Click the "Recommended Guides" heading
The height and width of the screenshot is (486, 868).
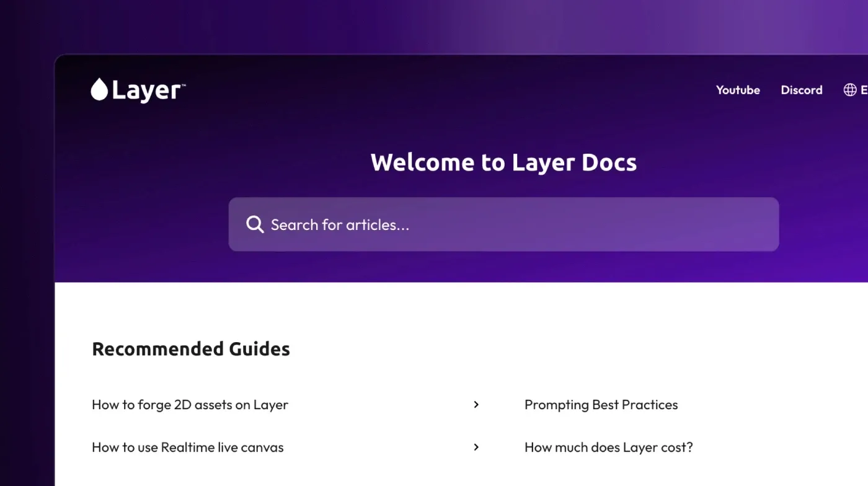[191, 348]
